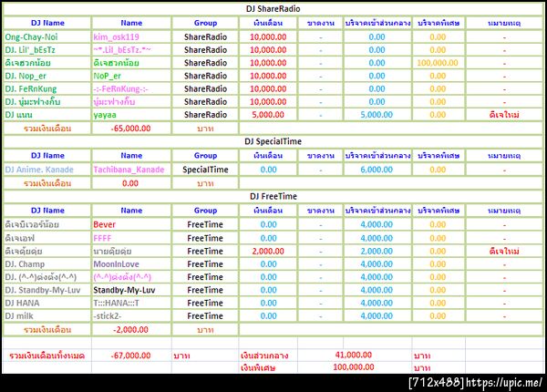Viewport: 547px width, 392px height.
Task: Click "10,000.00" salary in NoP_er row
Action: click(268, 76)
